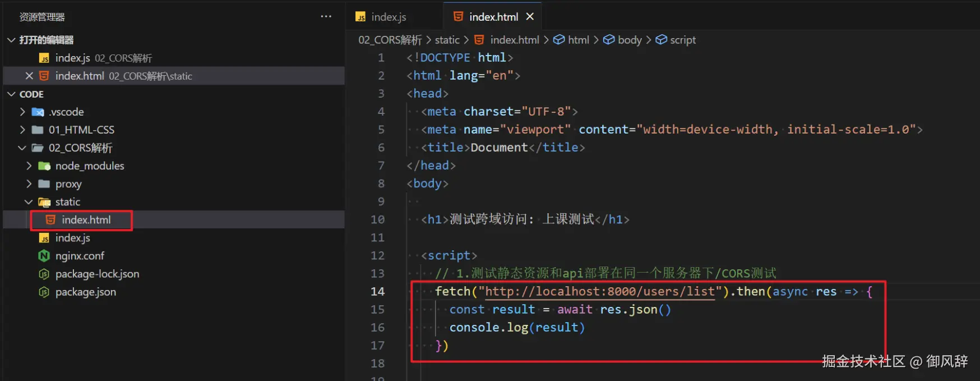The width and height of the screenshot is (980, 381).
Task: Open package-lock.json in the file tree
Action: [174, 274]
